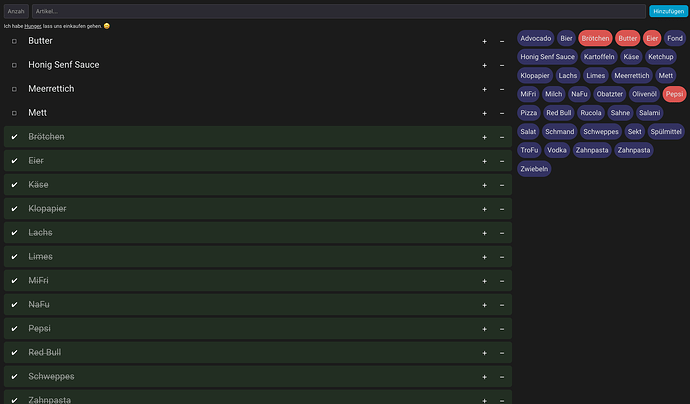
Task: Click minus icon on Schweppes row
Action: 502,377
